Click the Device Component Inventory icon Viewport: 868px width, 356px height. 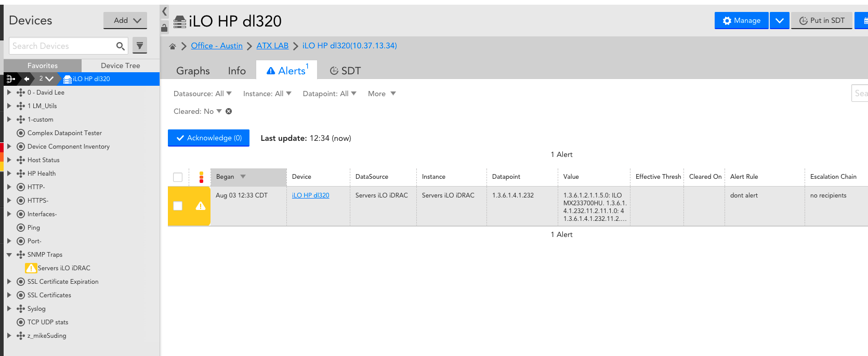click(21, 147)
